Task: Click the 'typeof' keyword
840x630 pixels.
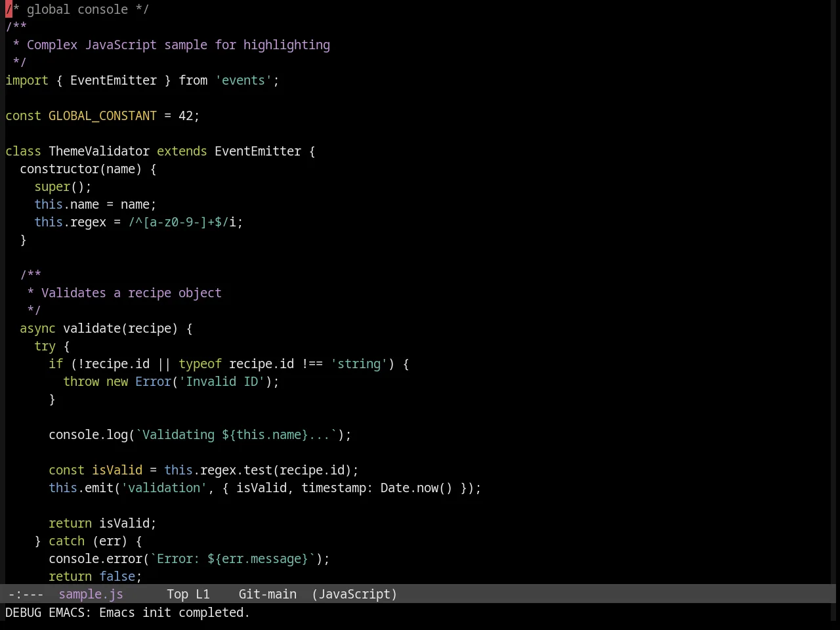Action: 200,364
